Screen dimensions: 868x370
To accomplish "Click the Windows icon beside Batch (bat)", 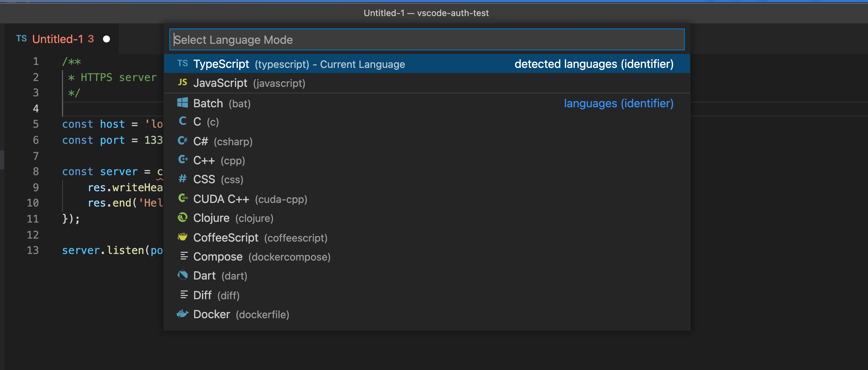I will (183, 103).
